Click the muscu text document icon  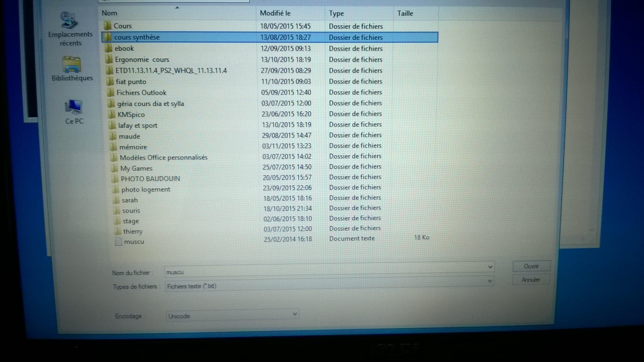click(x=118, y=242)
